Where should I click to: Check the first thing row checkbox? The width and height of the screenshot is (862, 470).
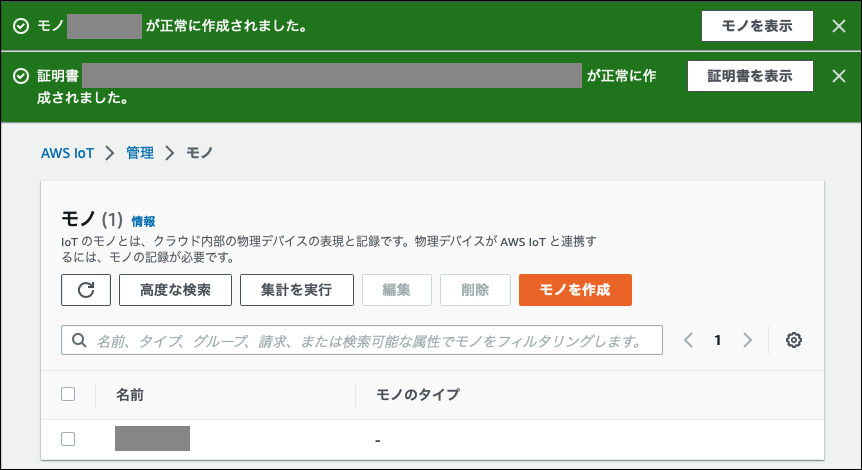click(x=68, y=439)
